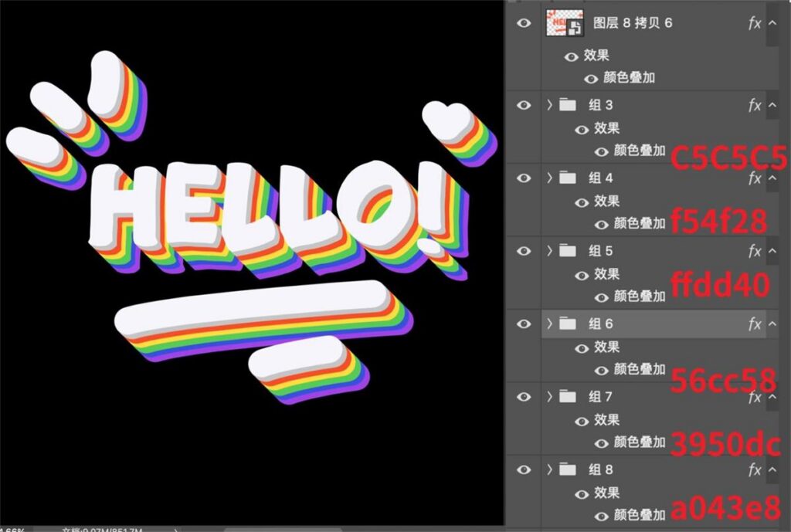Click the fx icon on 组 4

(755, 178)
